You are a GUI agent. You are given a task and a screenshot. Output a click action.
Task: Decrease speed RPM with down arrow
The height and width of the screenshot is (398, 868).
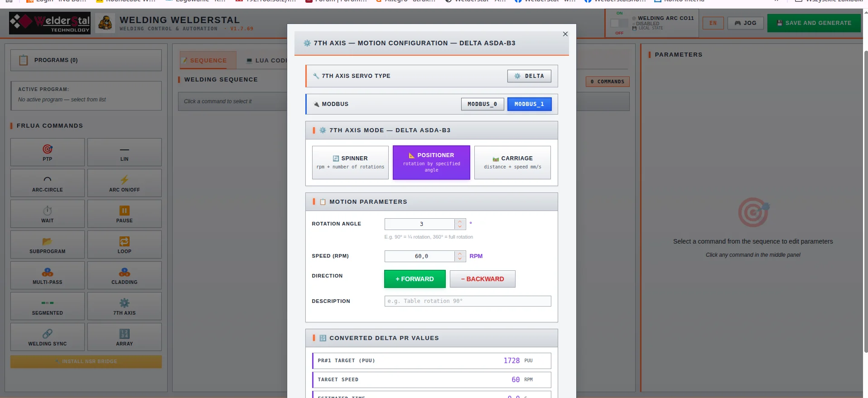pyautogui.click(x=460, y=259)
